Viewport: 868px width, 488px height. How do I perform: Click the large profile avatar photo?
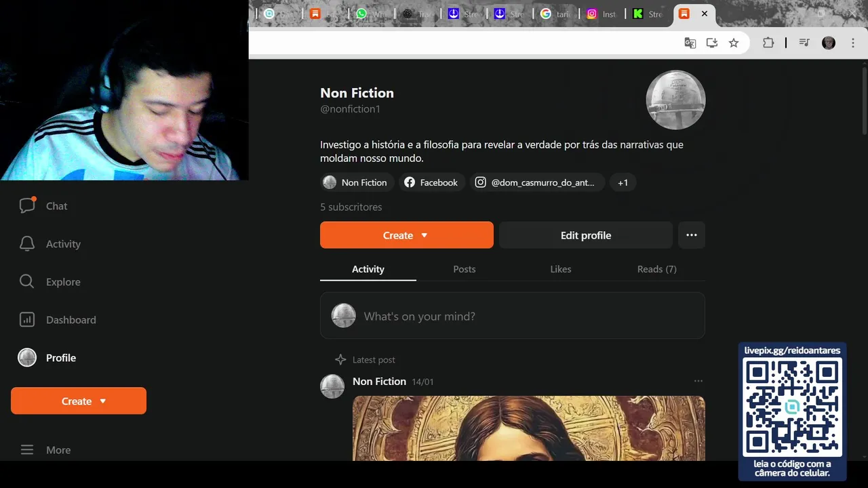point(675,100)
